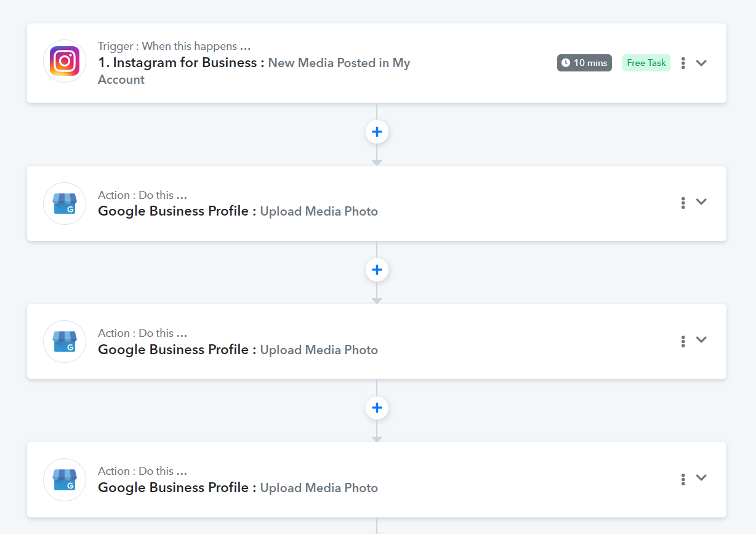Open the three-dot menu on the Instagram trigger
Image resolution: width=756 pixels, height=534 pixels.
tap(683, 63)
